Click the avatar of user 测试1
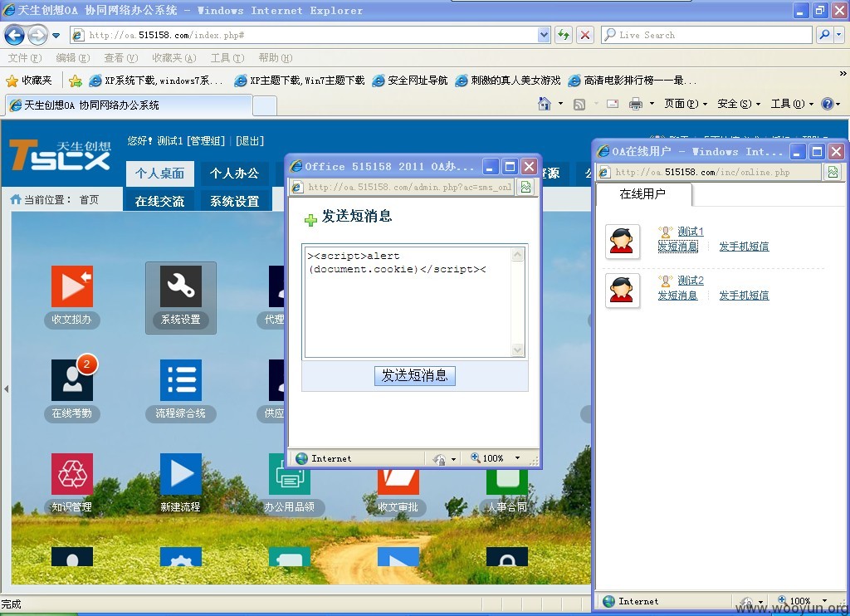Image resolution: width=850 pixels, height=616 pixels. [x=622, y=242]
